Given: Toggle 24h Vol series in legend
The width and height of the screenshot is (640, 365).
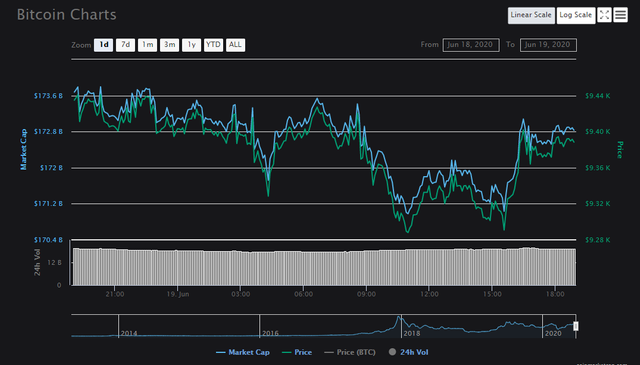Looking at the screenshot, I should coord(409,352).
